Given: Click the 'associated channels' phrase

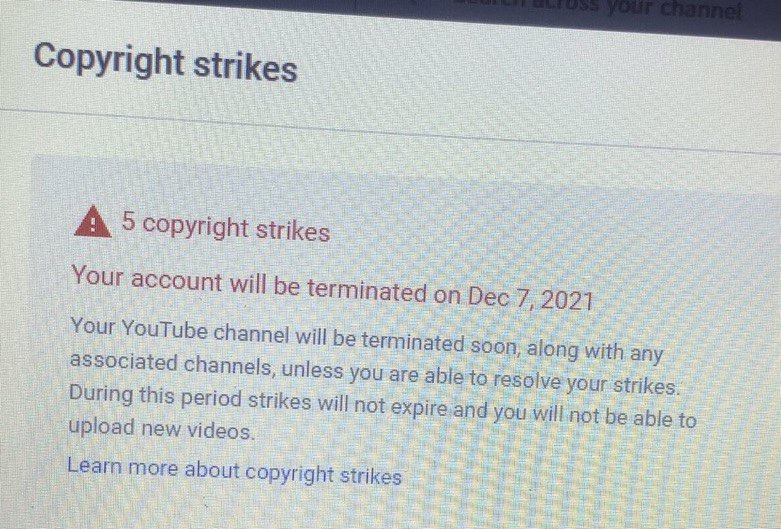Looking at the screenshot, I should tap(171, 364).
